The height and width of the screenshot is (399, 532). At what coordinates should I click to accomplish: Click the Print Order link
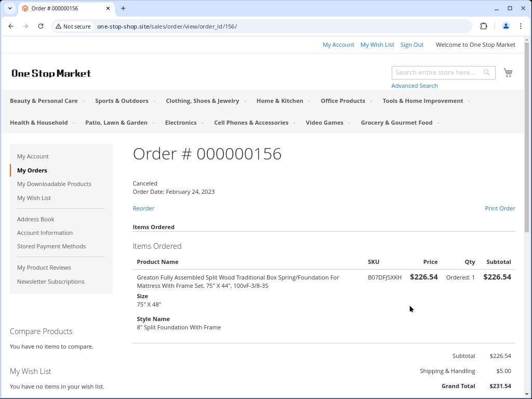pyautogui.click(x=500, y=208)
